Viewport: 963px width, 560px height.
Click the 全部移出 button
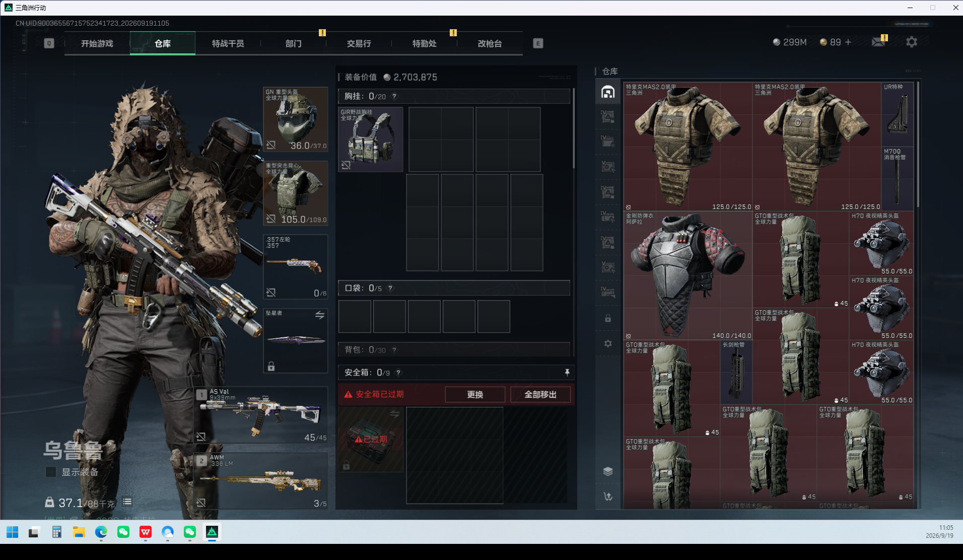(540, 394)
